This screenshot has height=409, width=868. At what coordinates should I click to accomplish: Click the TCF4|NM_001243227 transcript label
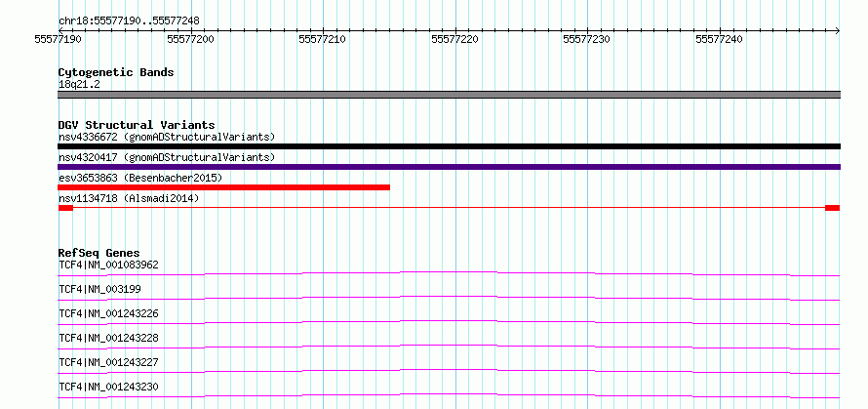(108, 362)
